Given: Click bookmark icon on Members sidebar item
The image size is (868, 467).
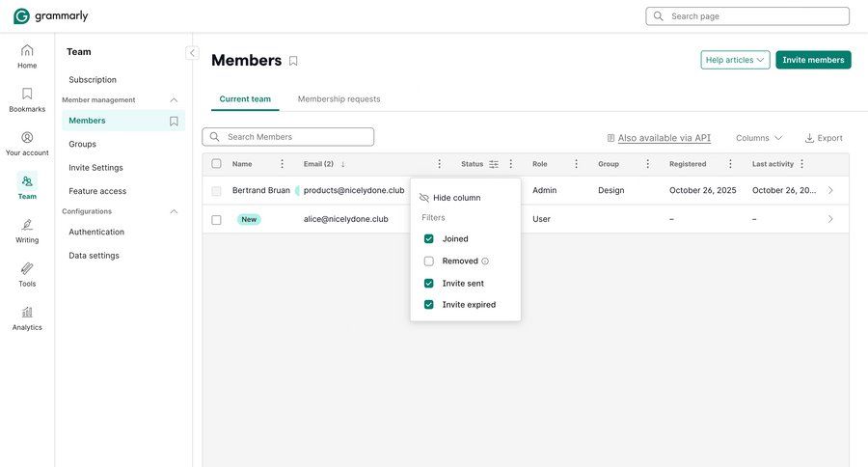Looking at the screenshot, I should coord(174,121).
